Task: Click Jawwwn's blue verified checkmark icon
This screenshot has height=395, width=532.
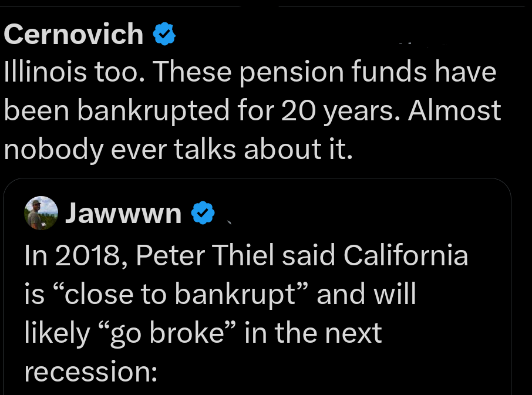Action: [203, 214]
